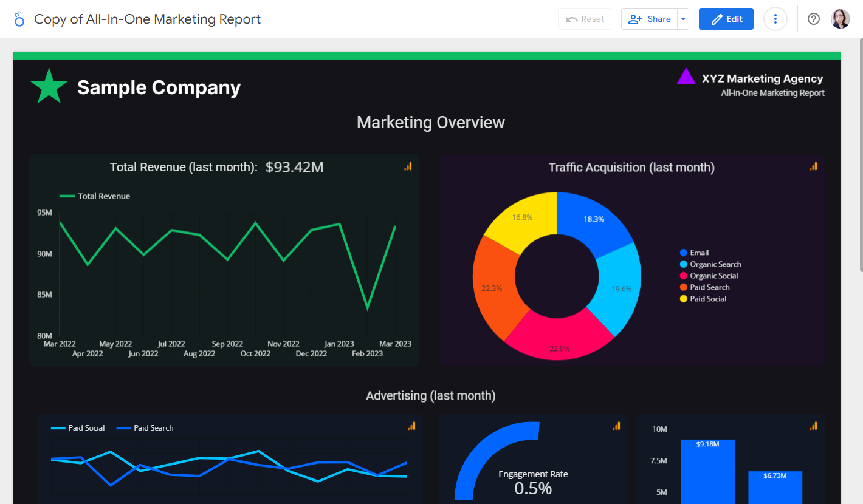Expand the Share dropdown arrow
The image size is (863, 504).
[x=683, y=19]
